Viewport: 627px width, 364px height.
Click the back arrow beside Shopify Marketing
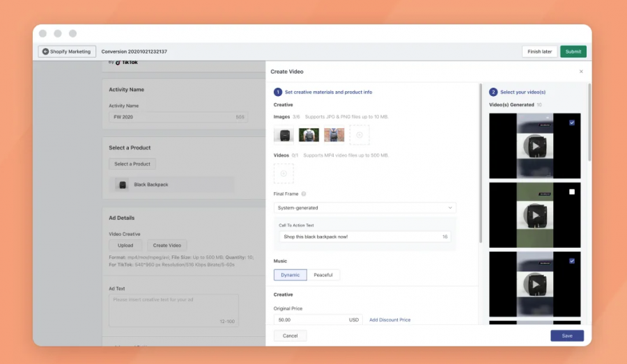pos(45,52)
